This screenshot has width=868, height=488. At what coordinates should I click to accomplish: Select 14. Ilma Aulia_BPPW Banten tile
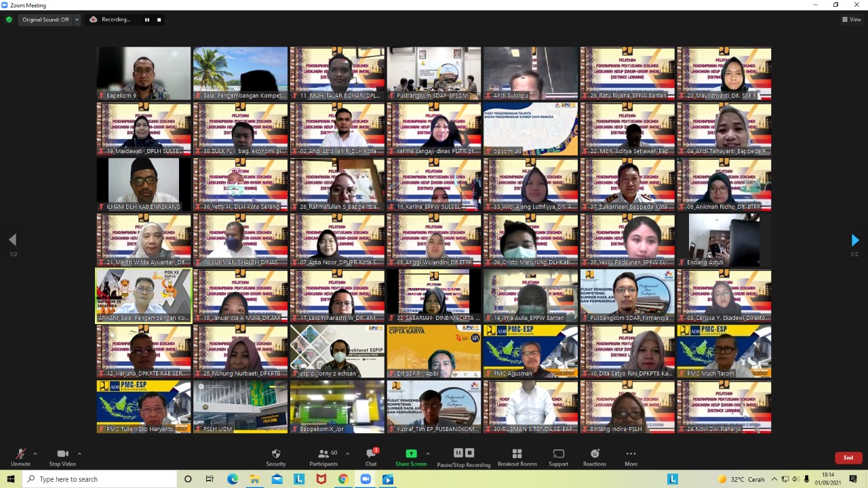[x=531, y=296]
